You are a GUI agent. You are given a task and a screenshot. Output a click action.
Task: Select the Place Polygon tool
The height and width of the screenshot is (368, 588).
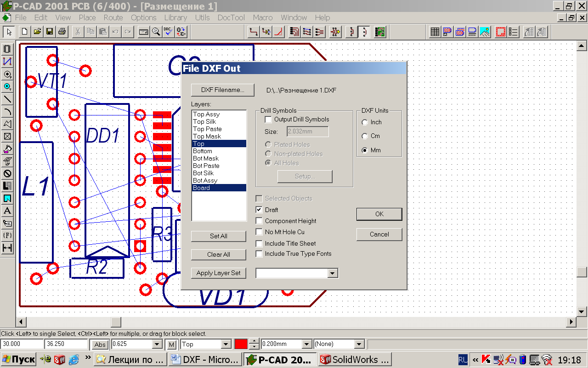[7, 124]
